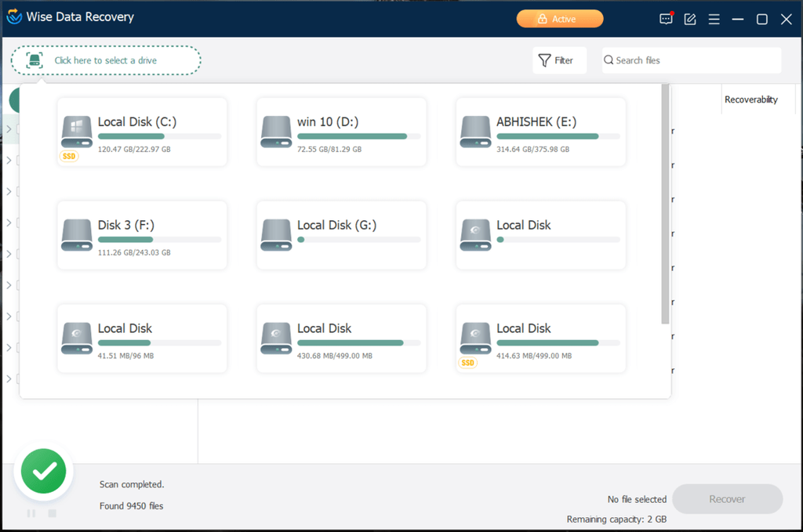Click the drive selector icon top-left
The width and height of the screenshot is (803, 532).
click(x=33, y=60)
